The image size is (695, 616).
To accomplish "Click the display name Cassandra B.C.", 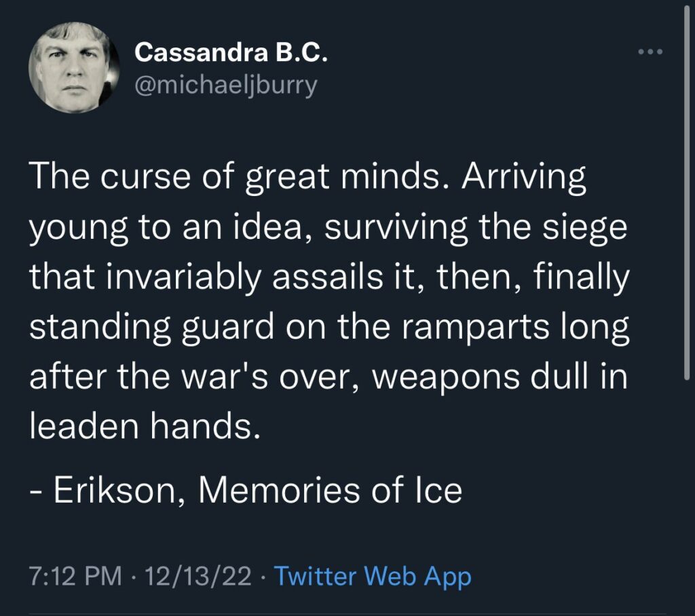I will (x=231, y=52).
